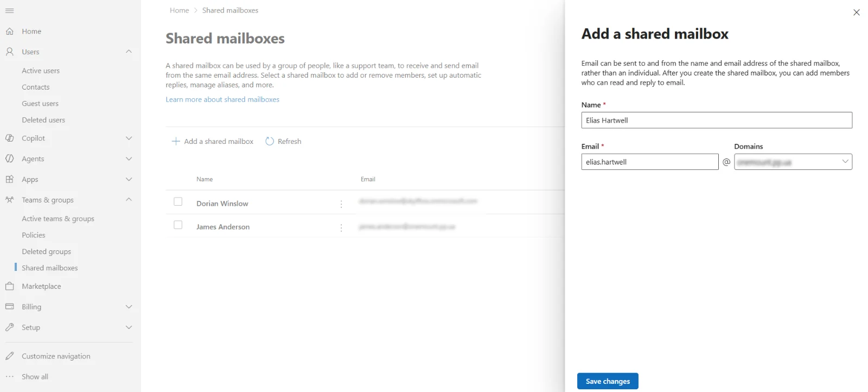Click the Home house icon in sidebar
The width and height of the screenshot is (868, 392).
[x=9, y=31]
